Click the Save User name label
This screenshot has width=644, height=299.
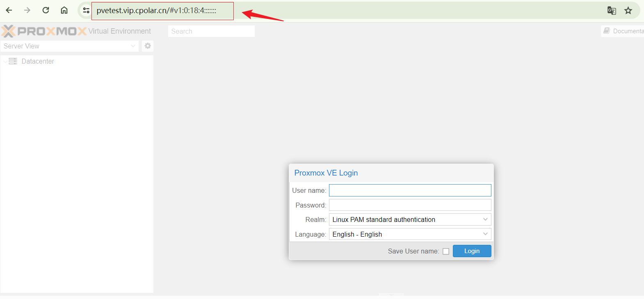(x=413, y=251)
